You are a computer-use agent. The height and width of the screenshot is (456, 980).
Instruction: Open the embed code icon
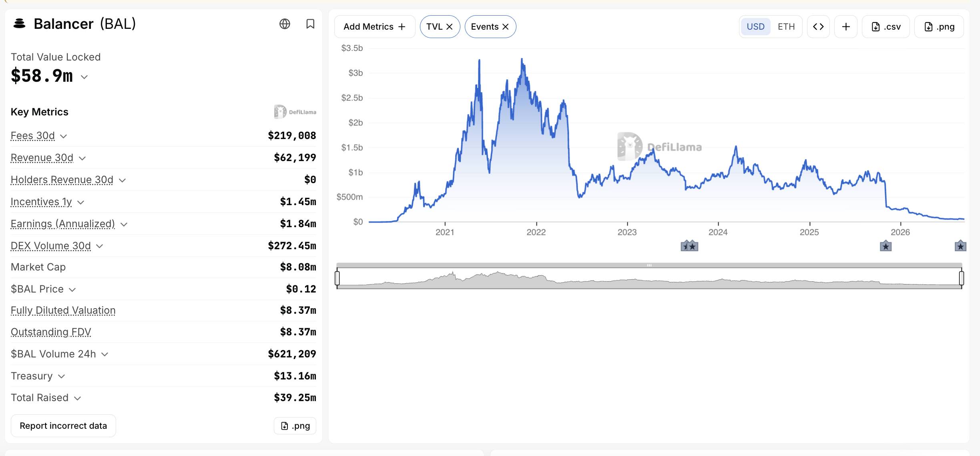818,27
